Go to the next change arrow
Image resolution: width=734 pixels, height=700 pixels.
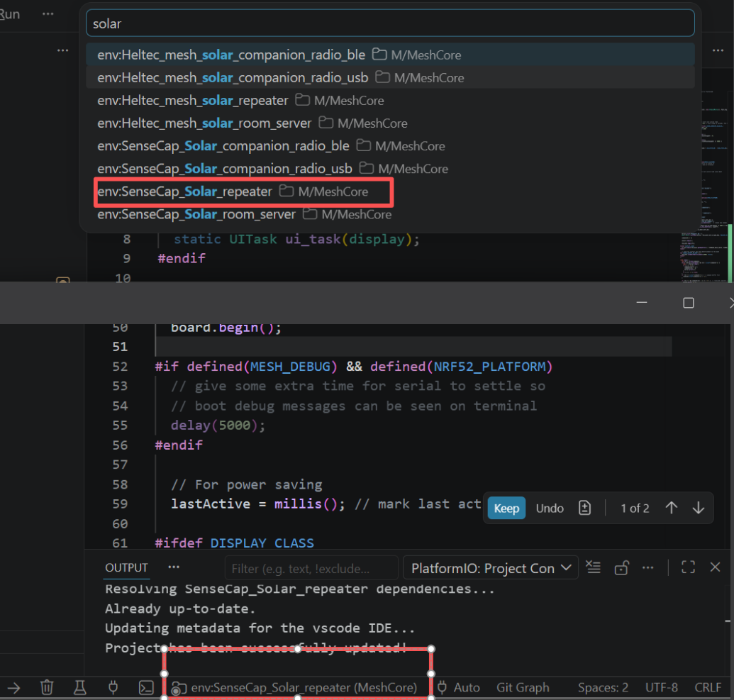click(x=699, y=508)
